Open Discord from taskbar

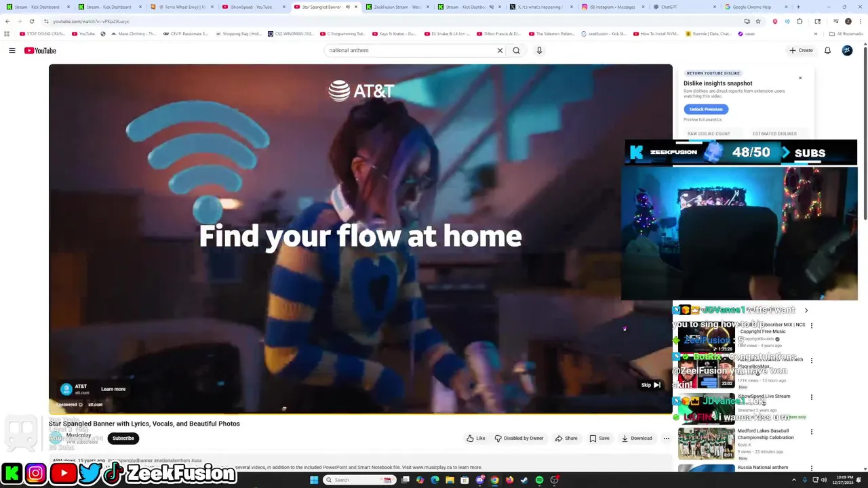[x=479, y=480]
